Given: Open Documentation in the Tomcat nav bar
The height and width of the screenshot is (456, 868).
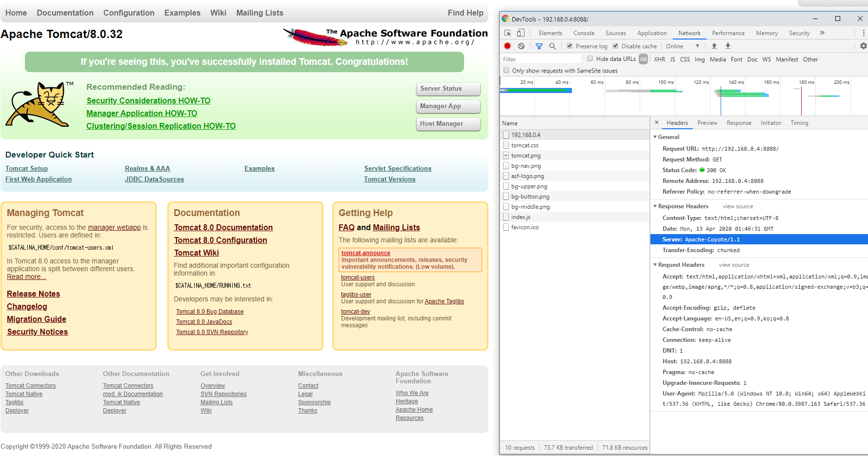Looking at the screenshot, I should tap(65, 13).
